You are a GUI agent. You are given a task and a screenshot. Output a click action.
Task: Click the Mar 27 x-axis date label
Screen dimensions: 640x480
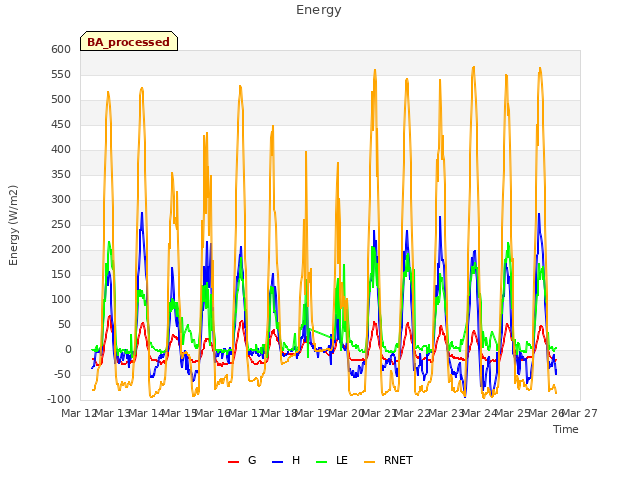[x=580, y=413]
